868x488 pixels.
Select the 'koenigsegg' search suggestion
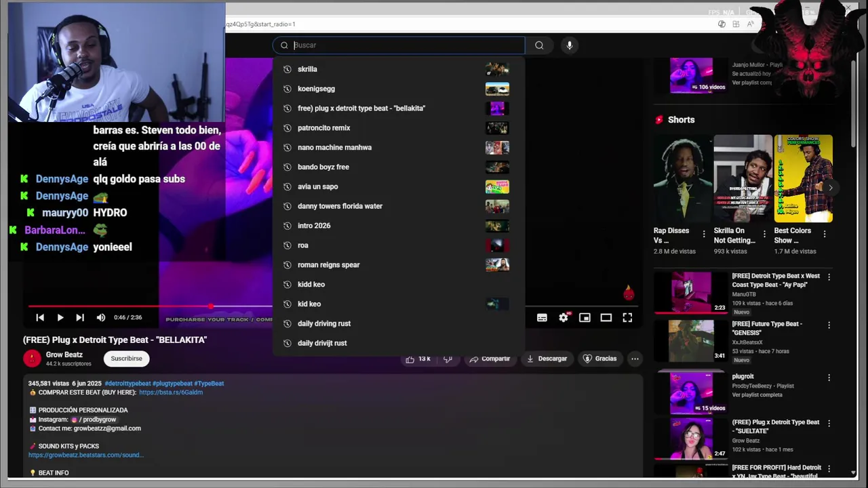tap(399, 89)
